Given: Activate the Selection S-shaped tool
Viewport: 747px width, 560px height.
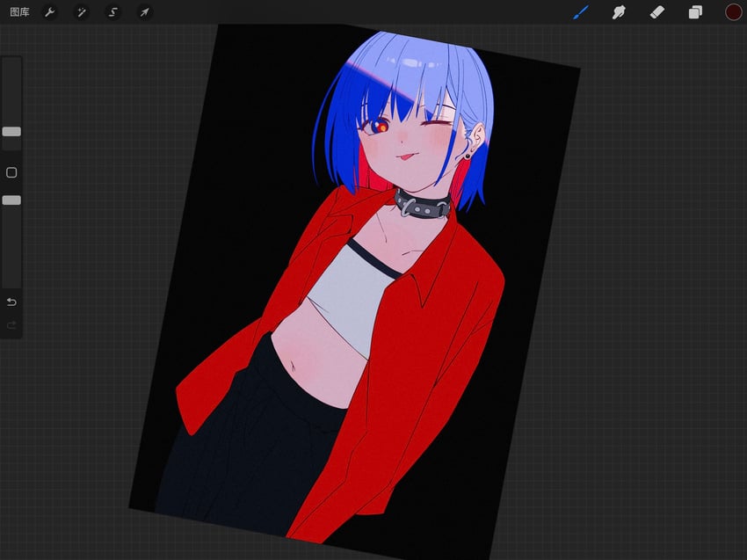Looking at the screenshot, I should point(112,12).
